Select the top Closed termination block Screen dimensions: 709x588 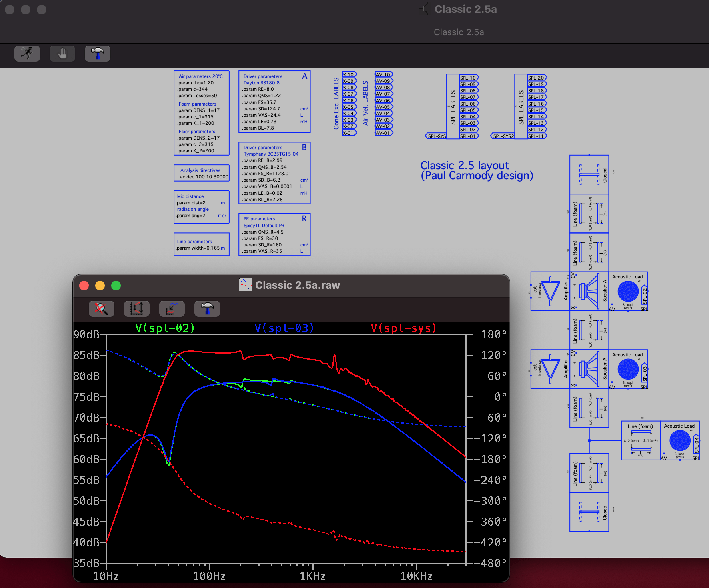point(589,174)
